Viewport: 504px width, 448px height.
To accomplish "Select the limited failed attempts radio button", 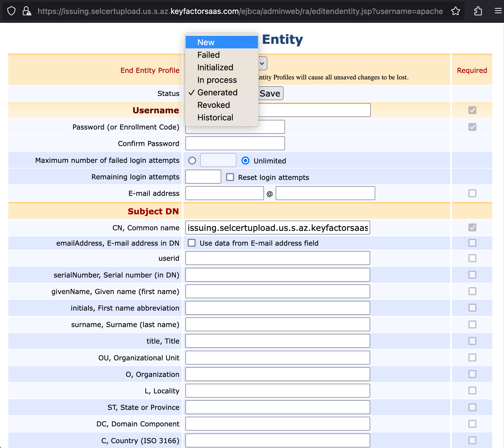I will pyautogui.click(x=192, y=161).
